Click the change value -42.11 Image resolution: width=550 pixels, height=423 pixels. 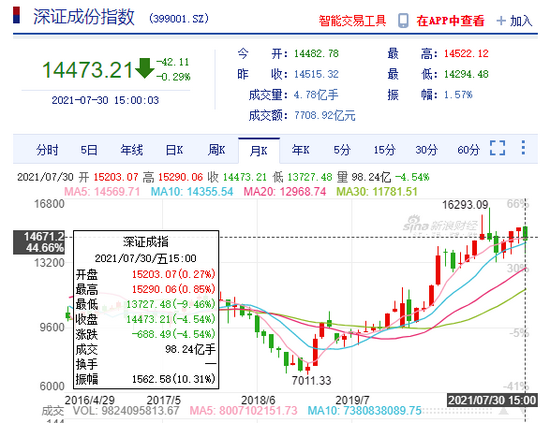(x=173, y=62)
